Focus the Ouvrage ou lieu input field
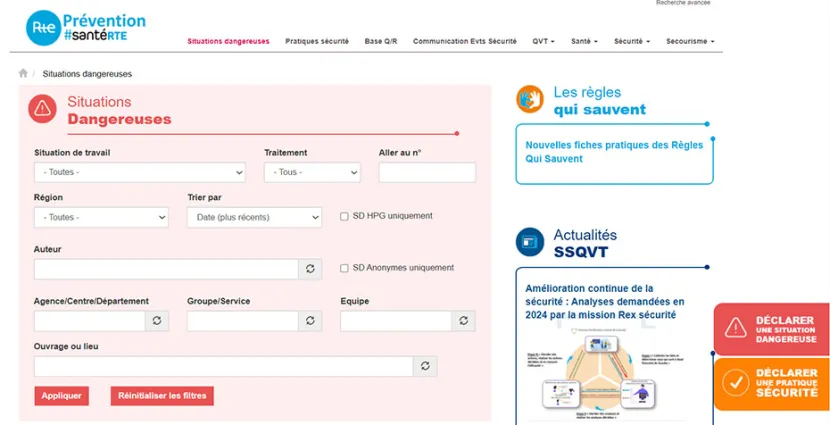 pos(224,366)
